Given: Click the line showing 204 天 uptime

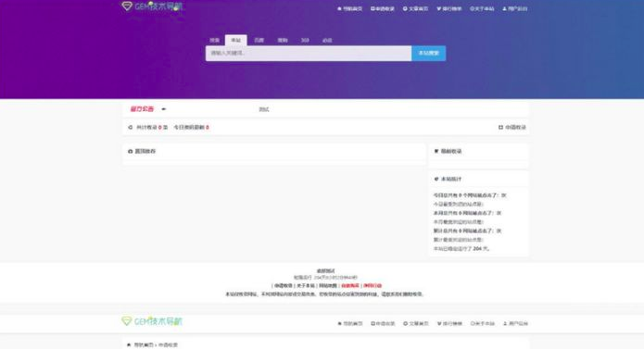Looking at the screenshot, I should 461,249.
